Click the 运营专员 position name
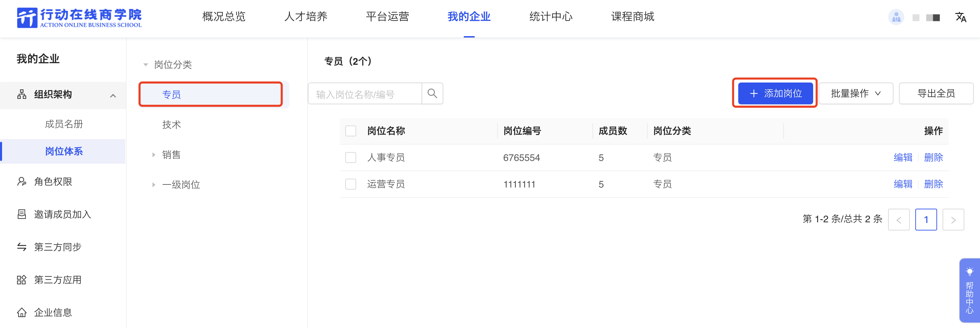980x328 pixels. (386, 184)
